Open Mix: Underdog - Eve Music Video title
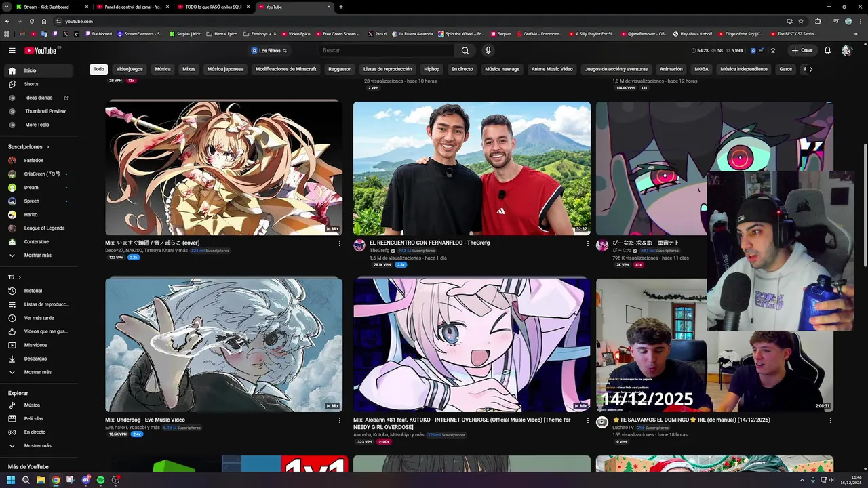Screen dimensions: 868x488 (145, 420)
